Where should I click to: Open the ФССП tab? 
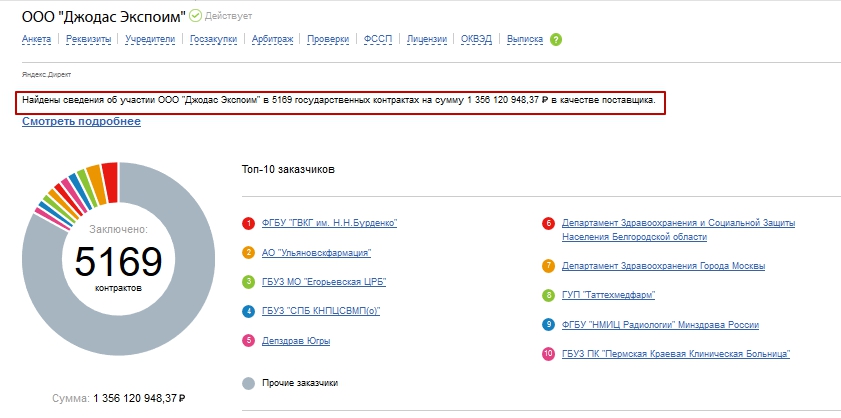coord(378,39)
